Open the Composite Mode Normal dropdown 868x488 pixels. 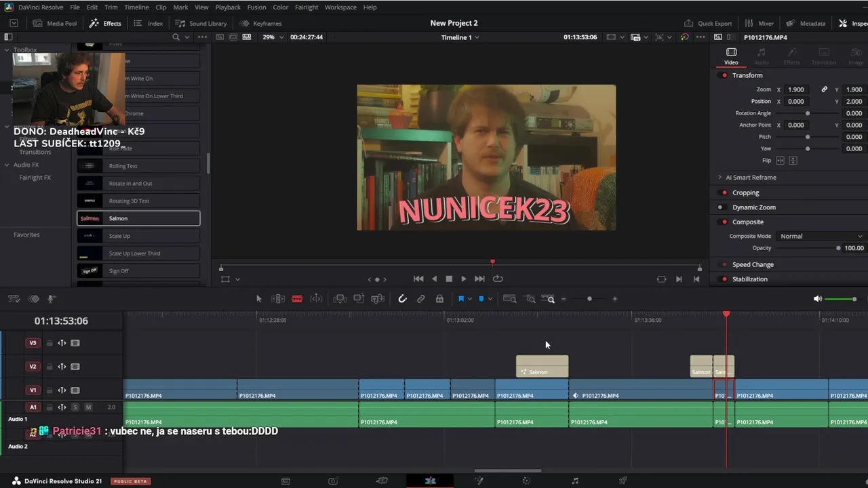tap(821, 236)
